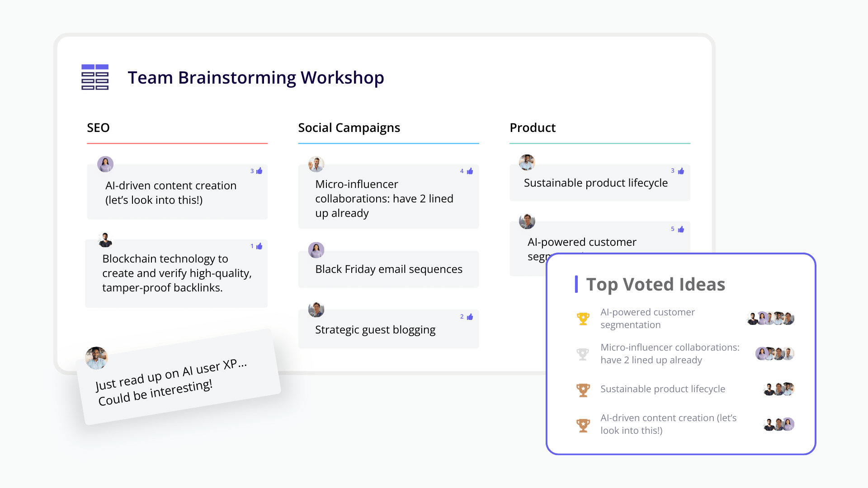Like the Blockchain technology backlinks idea
868x488 pixels.
[x=259, y=246]
